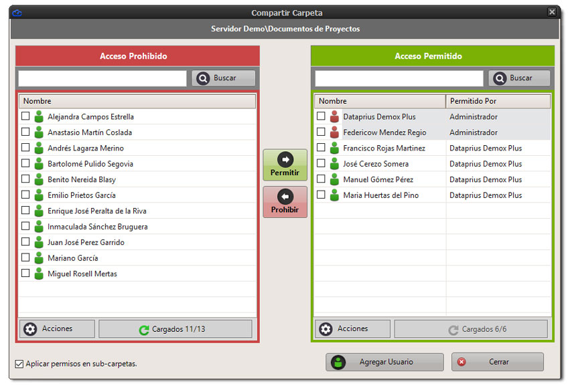Click green user icon of Miguel Rosell Mertas
The image size is (576, 392).
pos(39,274)
